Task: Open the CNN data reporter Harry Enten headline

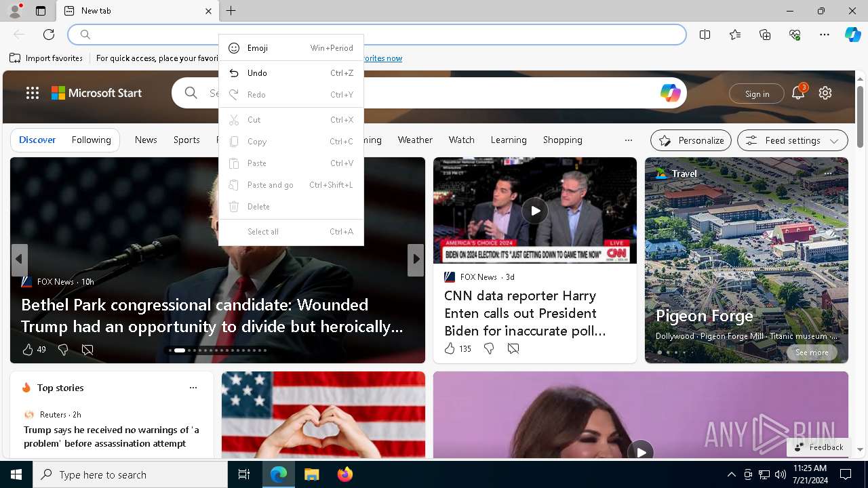Action: click(525, 313)
